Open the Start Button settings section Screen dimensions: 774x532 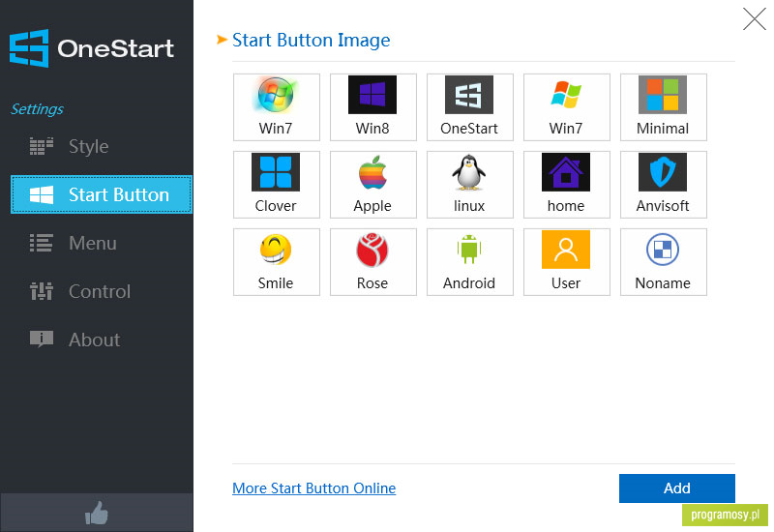102,194
